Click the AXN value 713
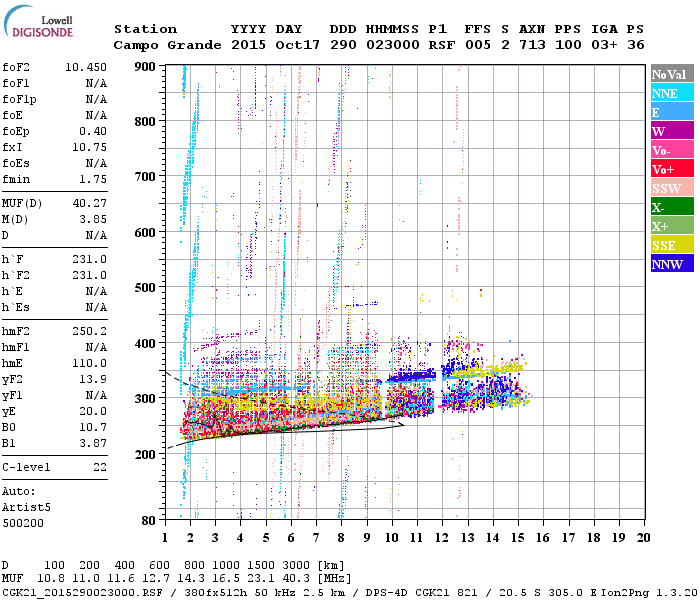The image size is (700, 600). tap(532, 45)
